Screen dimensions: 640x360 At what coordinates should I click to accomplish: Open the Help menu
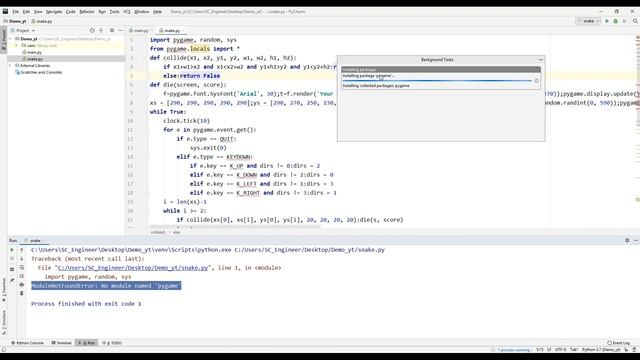(157, 12)
